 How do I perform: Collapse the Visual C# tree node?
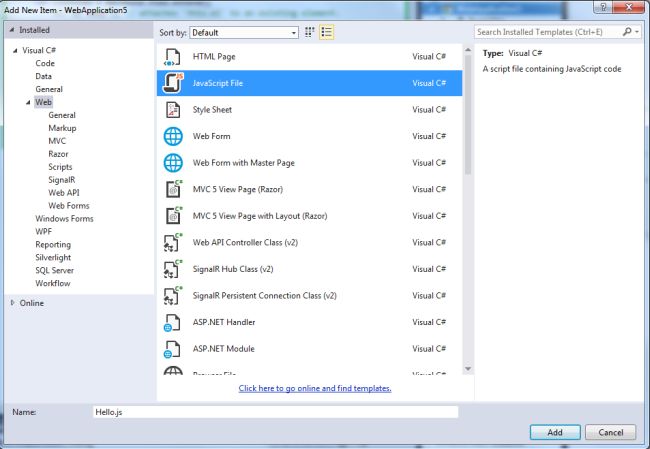coord(15,51)
